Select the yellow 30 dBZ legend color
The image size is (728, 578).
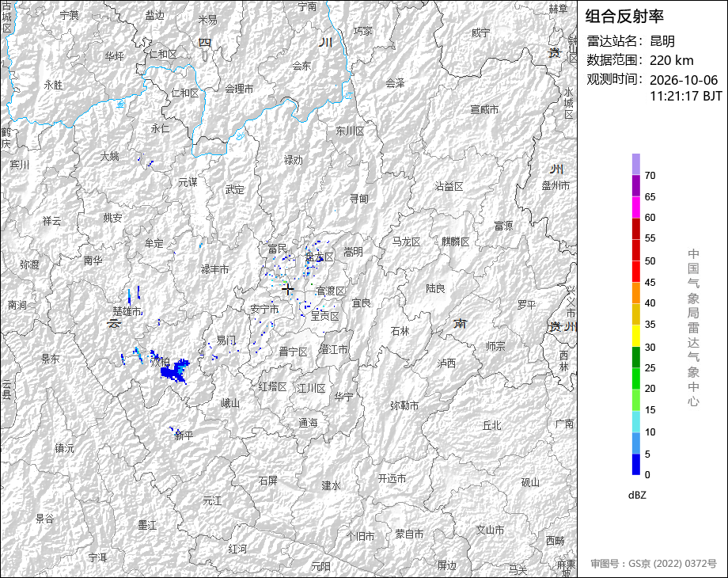point(636,335)
